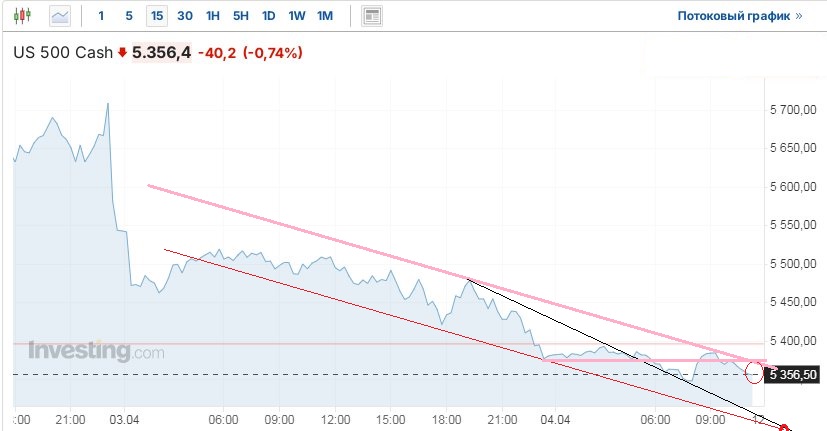Set the chart to 1M interval
827x431 pixels.
pyautogui.click(x=325, y=16)
